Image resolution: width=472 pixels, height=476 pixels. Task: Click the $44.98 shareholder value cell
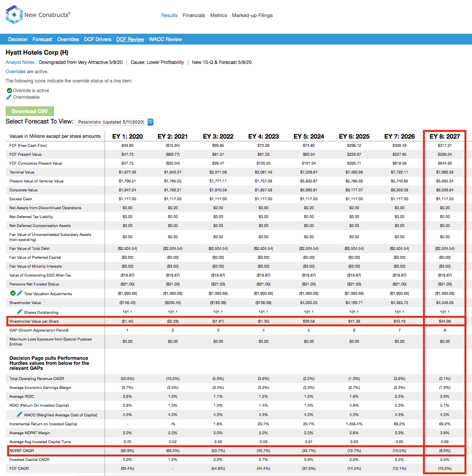(445, 321)
